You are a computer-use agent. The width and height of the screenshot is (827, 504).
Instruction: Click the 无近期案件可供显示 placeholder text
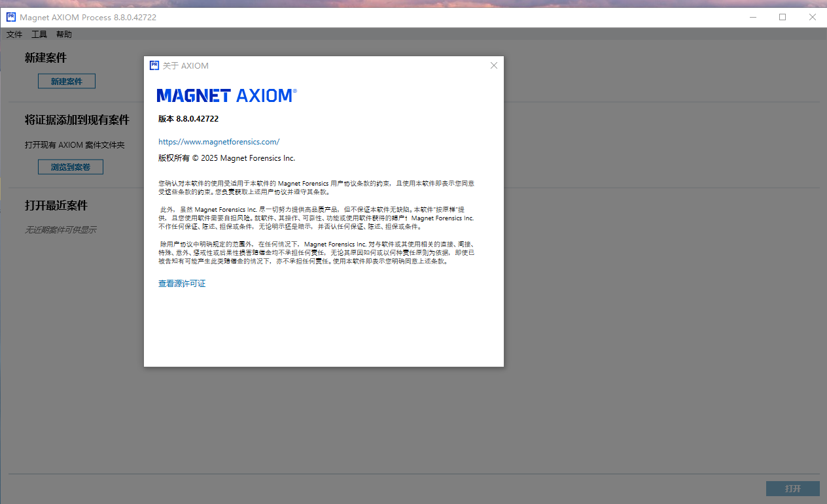pos(61,230)
